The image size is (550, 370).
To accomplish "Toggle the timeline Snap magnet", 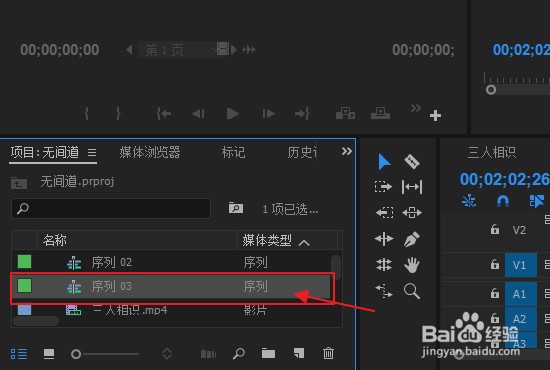I will tap(503, 201).
